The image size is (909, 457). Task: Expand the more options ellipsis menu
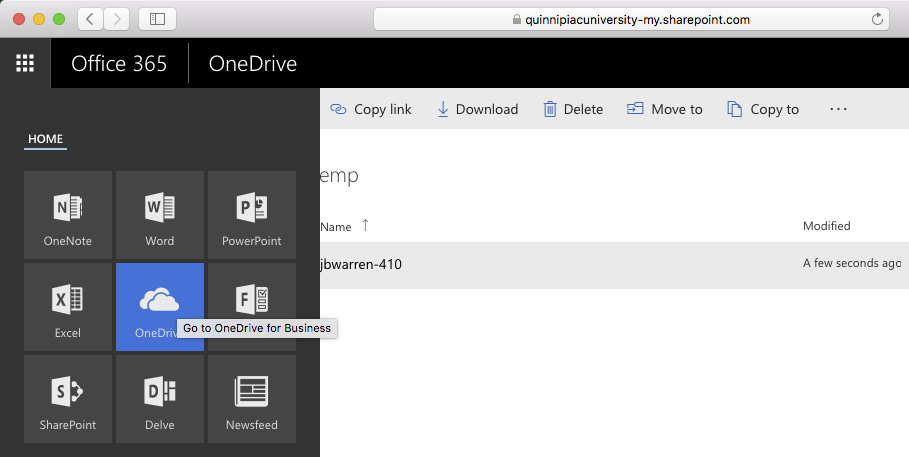tap(838, 109)
